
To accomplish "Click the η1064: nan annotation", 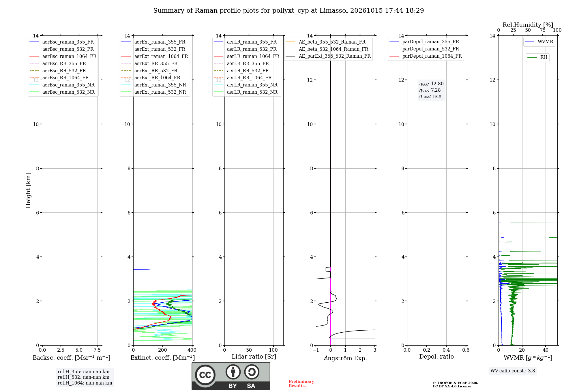I will click(x=430, y=96).
